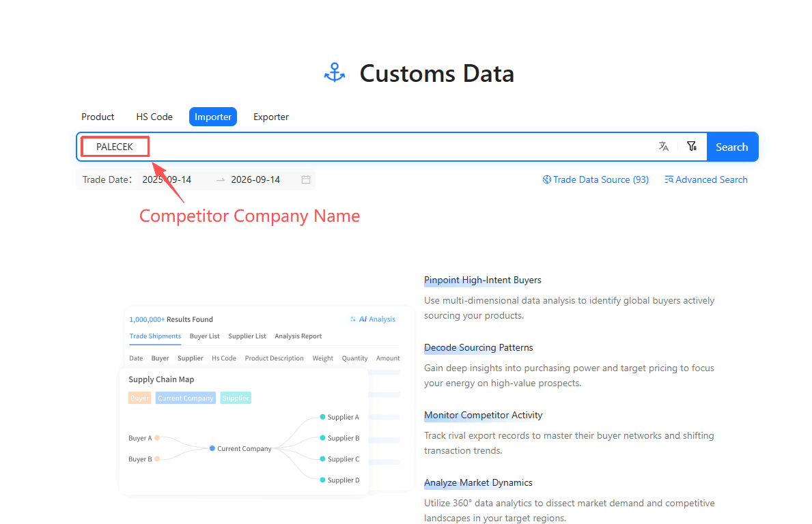This screenshot has height=524, width=812.
Task: Click the Date column header
Action: pyautogui.click(x=136, y=358)
